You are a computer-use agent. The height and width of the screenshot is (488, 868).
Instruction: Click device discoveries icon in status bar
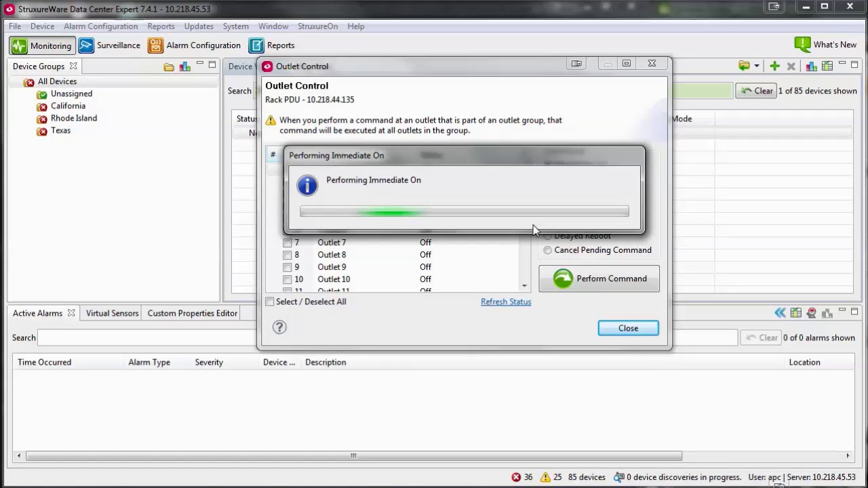pyautogui.click(x=618, y=477)
